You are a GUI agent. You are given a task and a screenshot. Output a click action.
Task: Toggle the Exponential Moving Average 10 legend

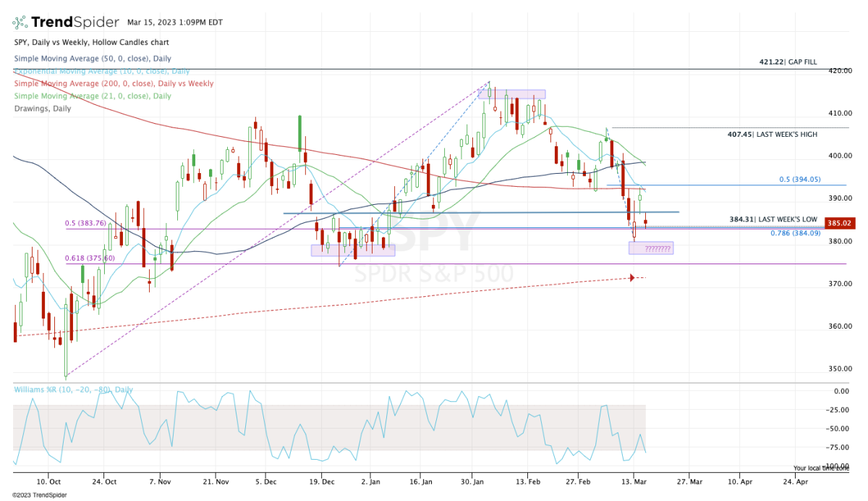tap(101, 71)
